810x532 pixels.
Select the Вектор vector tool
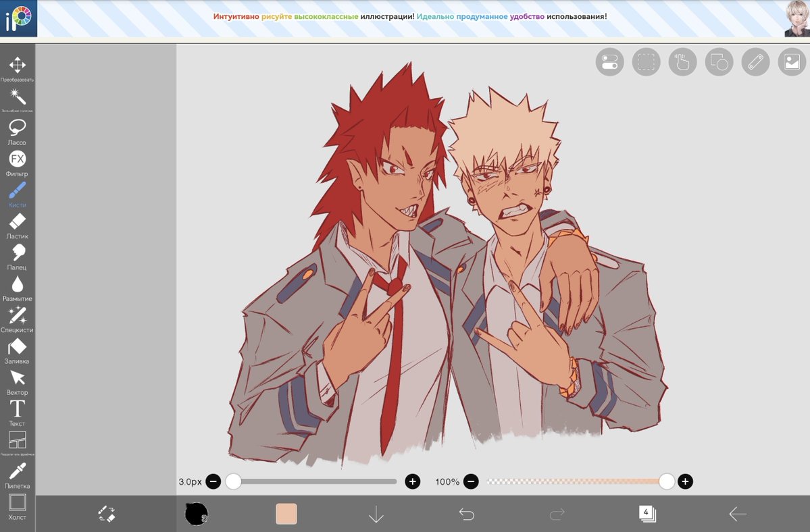pyautogui.click(x=17, y=382)
